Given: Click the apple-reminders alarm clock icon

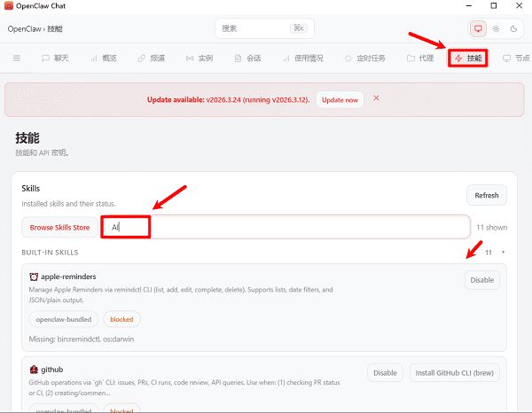Looking at the screenshot, I should [x=34, y=277].
